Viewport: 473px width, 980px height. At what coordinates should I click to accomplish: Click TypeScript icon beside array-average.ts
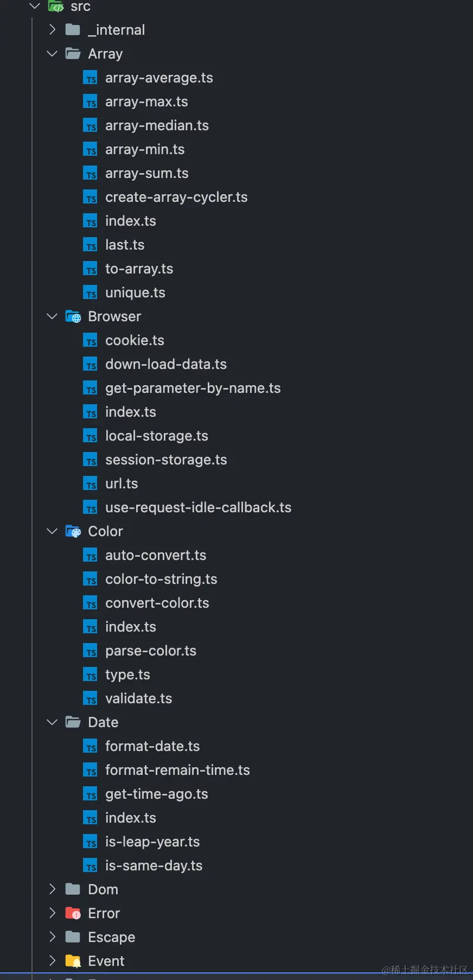90,78
